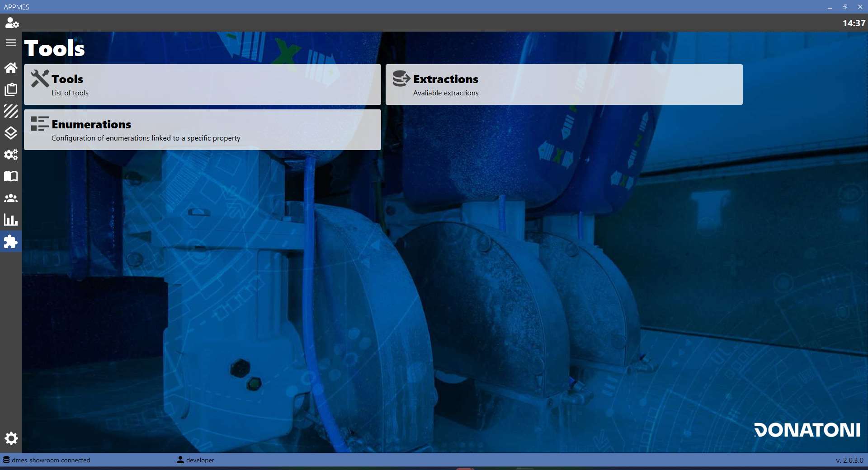Viewport: 868px width, 470px height.
Task: Go to the Home icon in sidebar
Action: (11, 68)
